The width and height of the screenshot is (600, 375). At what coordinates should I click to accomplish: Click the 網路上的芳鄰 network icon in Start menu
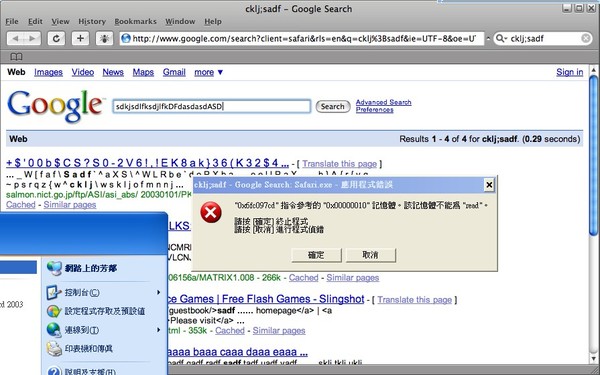point(54,268)
